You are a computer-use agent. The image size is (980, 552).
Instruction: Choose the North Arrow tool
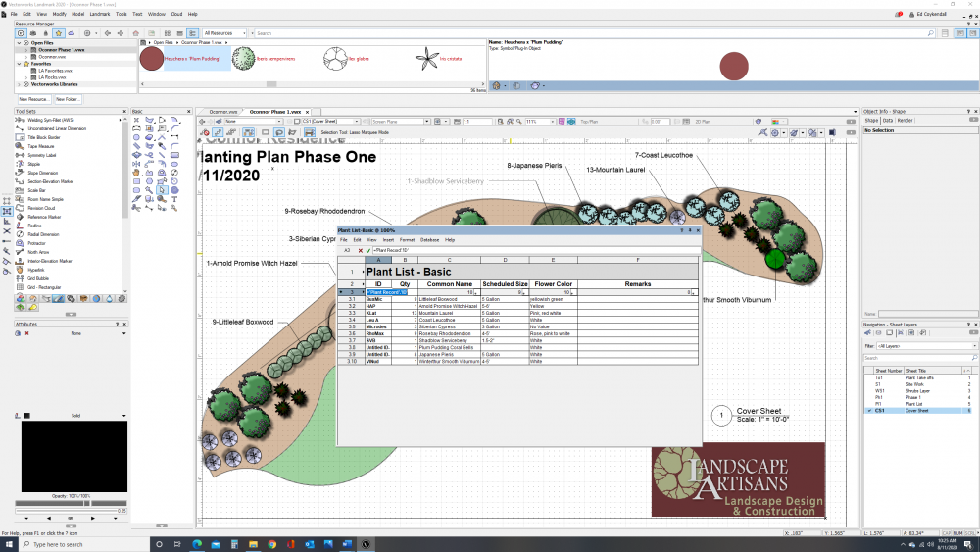pos(38,252)
